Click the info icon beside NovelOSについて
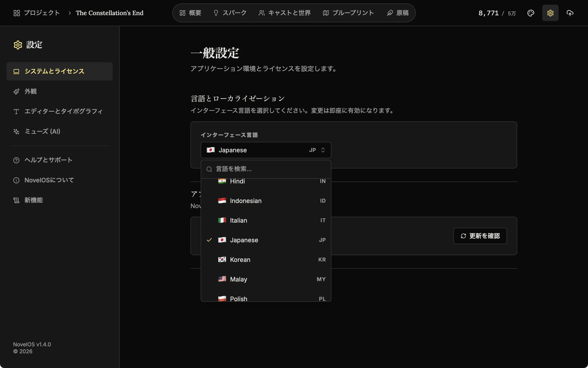 click(x=16, y=180)
